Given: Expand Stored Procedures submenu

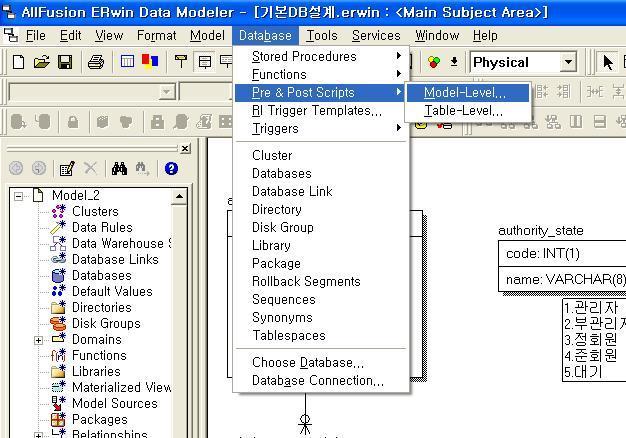Looking at the screenshot, I should point(321,56).
